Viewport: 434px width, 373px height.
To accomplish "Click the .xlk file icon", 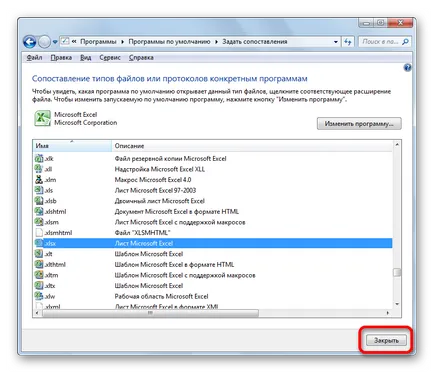I will pyautogui.click(x=39, y=158).
